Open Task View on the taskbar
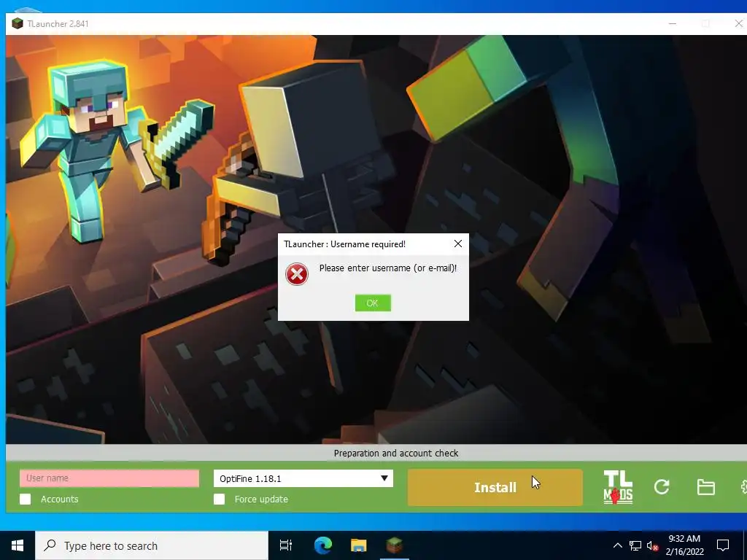Image resolution: width=747 pixels, height=560 pixels. (286, 545)
